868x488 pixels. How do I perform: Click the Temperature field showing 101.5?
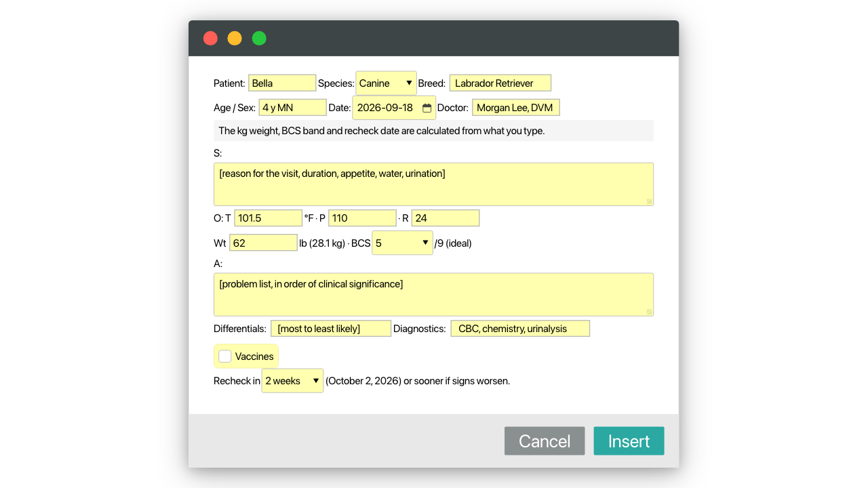coord(268,218)
